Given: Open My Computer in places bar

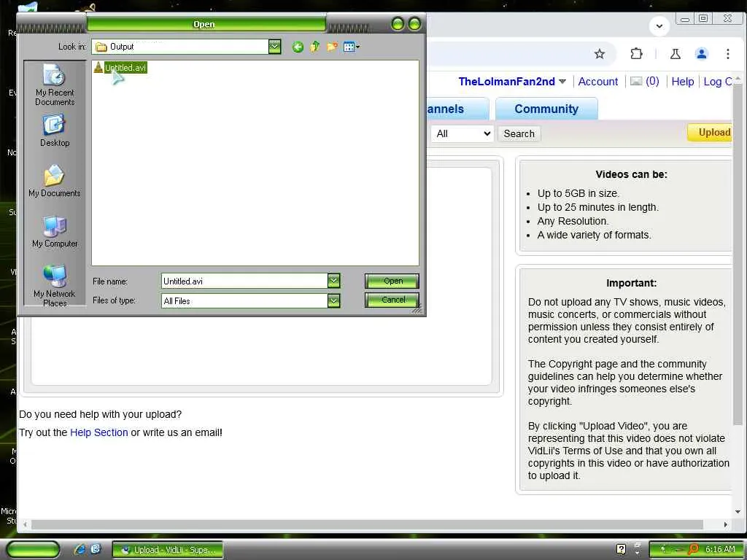Looking at the screenshot, I should click(55, 231).
